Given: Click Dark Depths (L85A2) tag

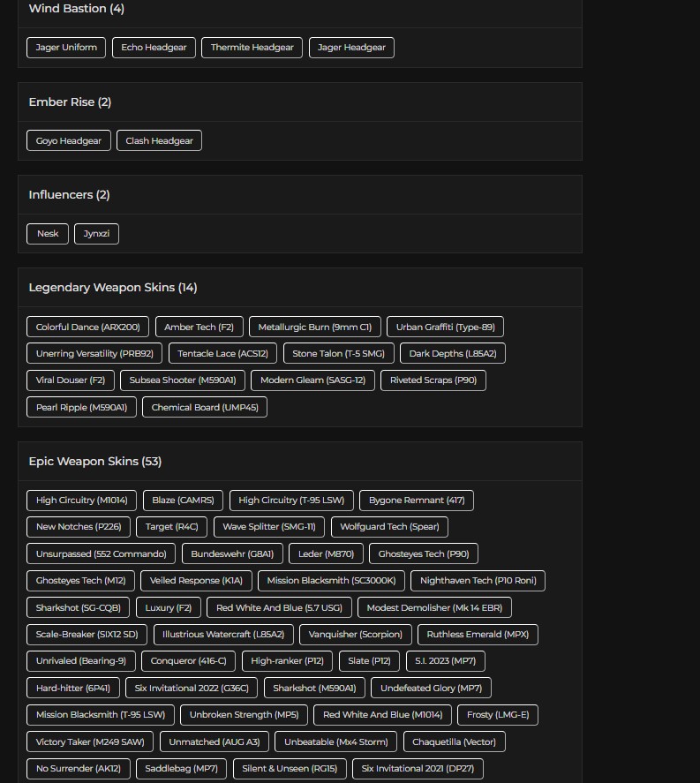Looking at the screenshot, I should pos(453,354).
